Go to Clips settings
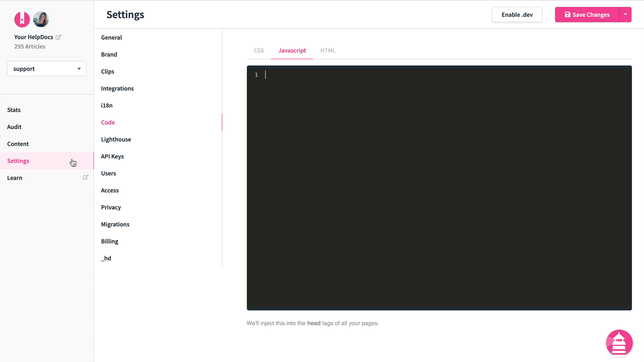Viewport: 644px width, 362px height. pos(158,71)
